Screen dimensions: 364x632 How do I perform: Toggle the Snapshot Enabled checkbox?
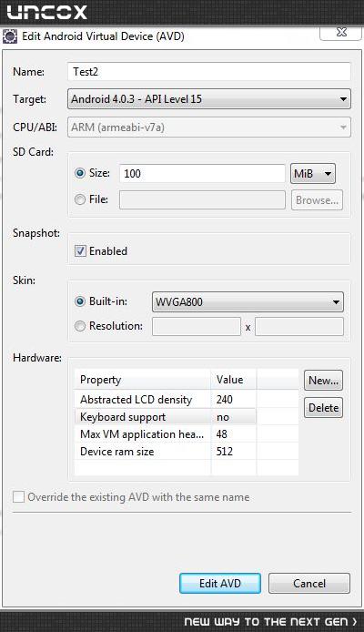point(80,251)
